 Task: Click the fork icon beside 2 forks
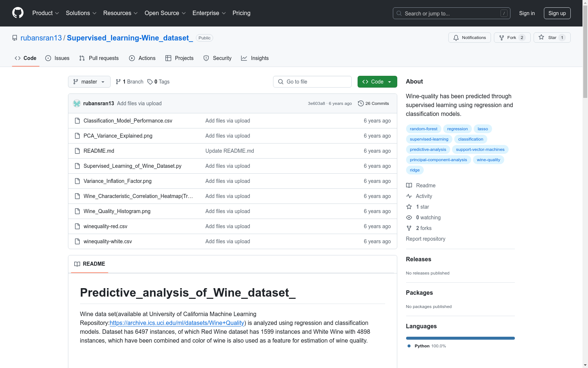pyautogui.click(x=409, y=228)
